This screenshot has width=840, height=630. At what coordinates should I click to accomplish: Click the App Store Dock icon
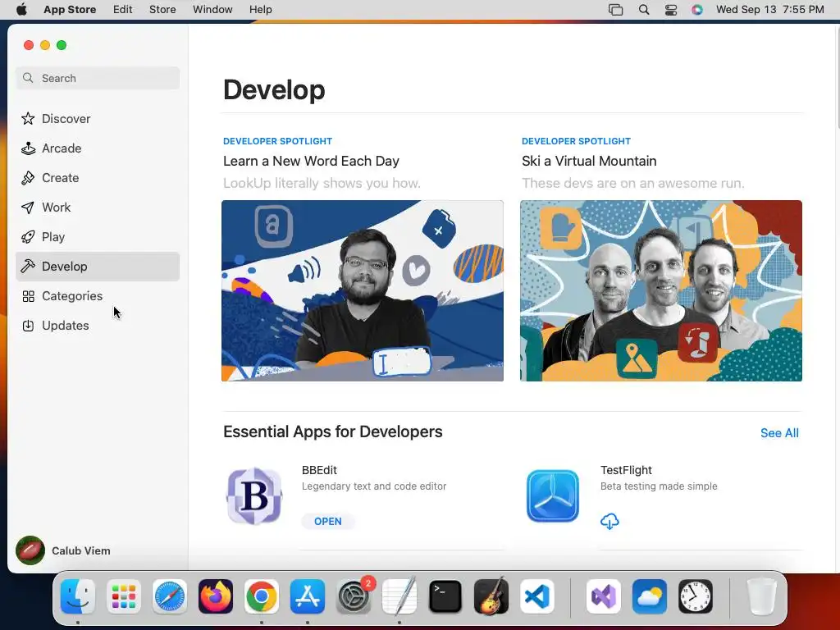tap(308, 596)
